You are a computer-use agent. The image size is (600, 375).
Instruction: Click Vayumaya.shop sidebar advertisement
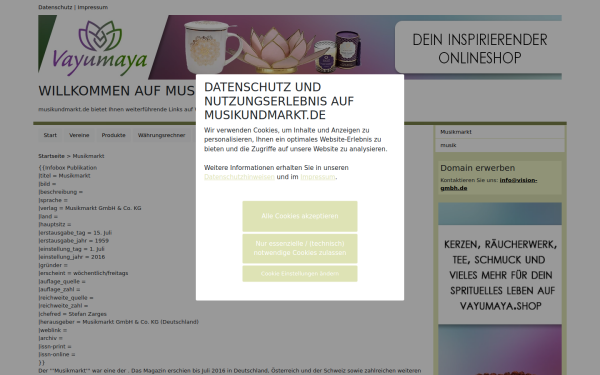point(500,289)
